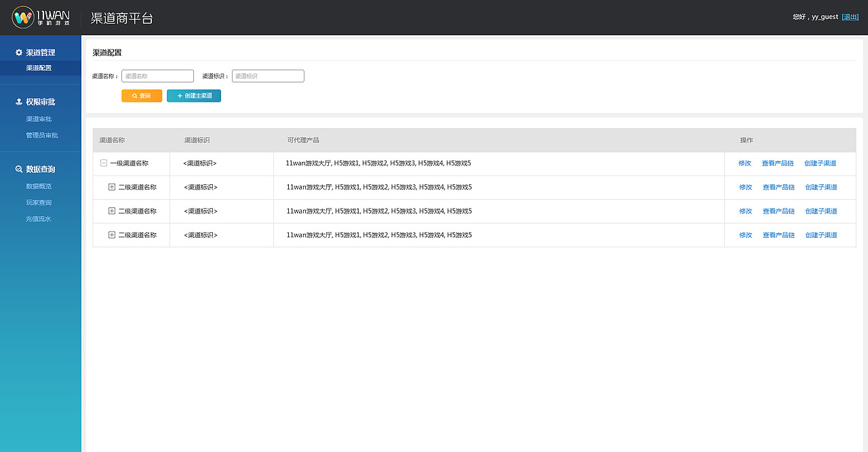Screen dimensions: 868x452
Task: Open 管理员审批 in the sidebar
Action: [x=42, y=135]
